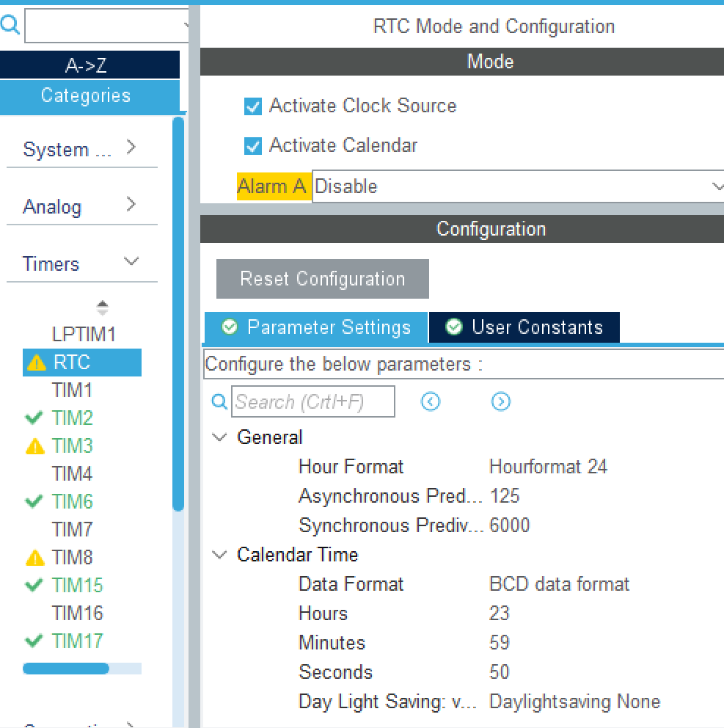Screen dimensions: 724x728
Task: Open the Parameter Settings tab
Action: tap(316, 327)
